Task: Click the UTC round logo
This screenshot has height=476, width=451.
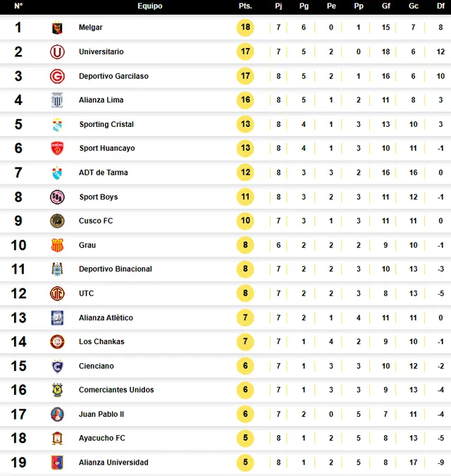Action: (x=57, y=293)
